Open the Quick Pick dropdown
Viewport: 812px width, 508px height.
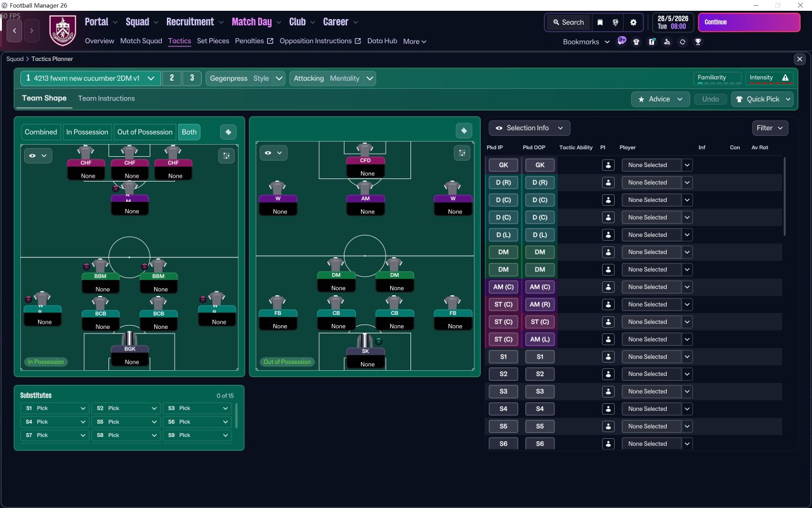pyautogui.click(x=763, y=99)
